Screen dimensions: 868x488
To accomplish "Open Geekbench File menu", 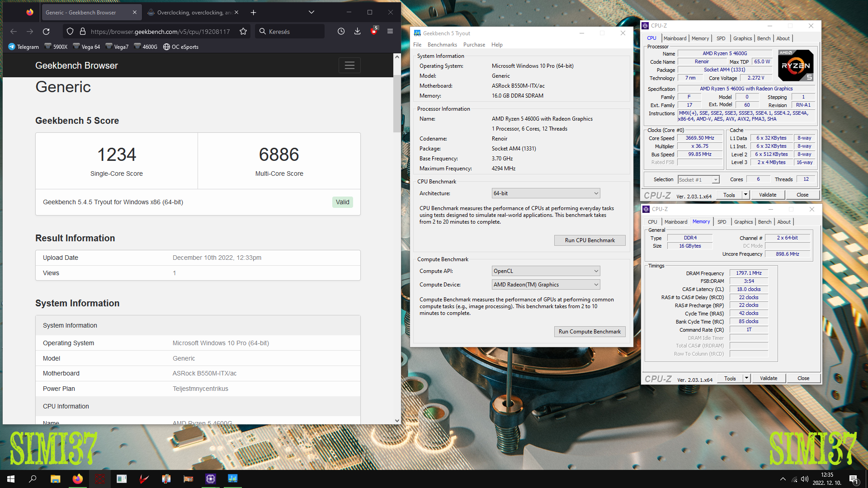I will click(x=417, y=45).
